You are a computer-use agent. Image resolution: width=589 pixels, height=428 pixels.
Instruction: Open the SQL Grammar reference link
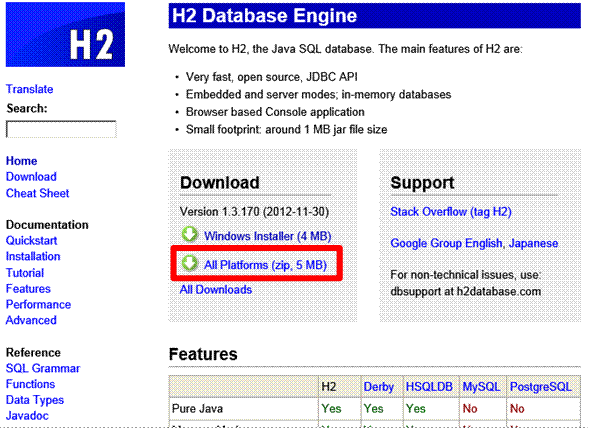[x=43, y=368]
